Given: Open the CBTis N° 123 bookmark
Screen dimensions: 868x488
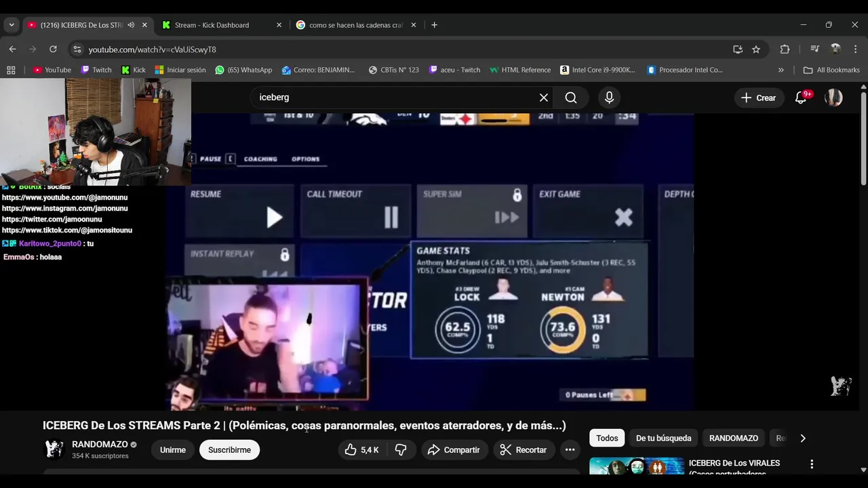Looking at the screenshot, I should pyautogui.click(x=394, y=70).
